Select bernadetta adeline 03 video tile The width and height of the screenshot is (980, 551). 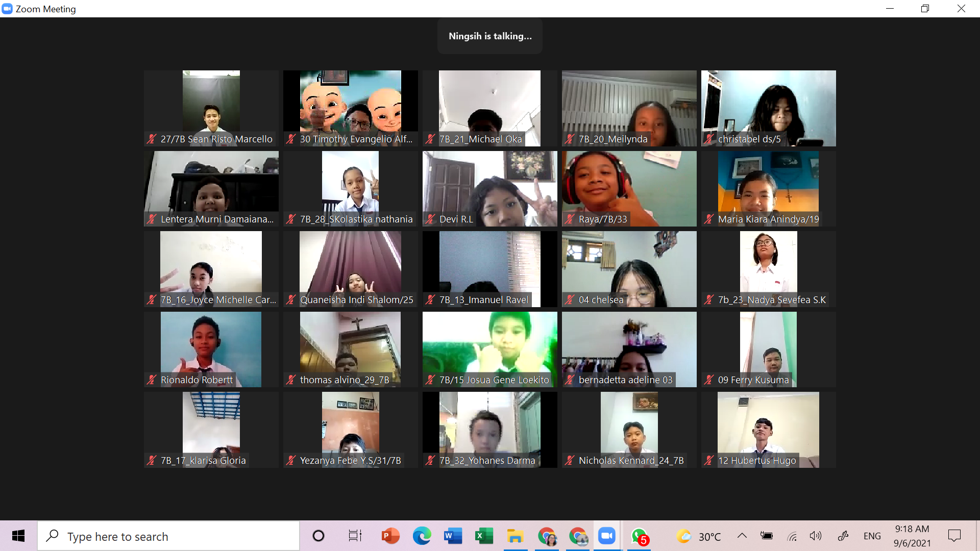pyautogui.click(x=629, y=349)
